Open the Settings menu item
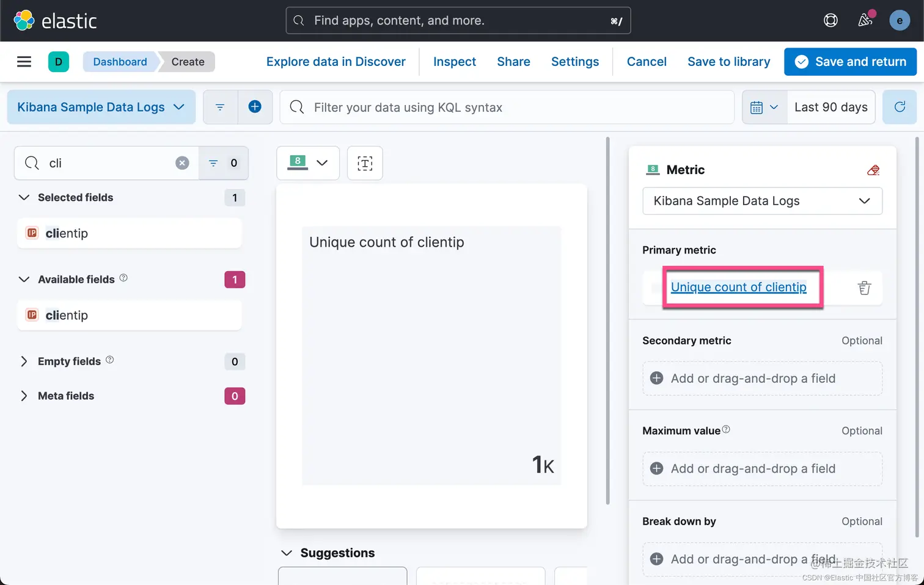This screenshot has width=924, height=585. tap(575, 62)
